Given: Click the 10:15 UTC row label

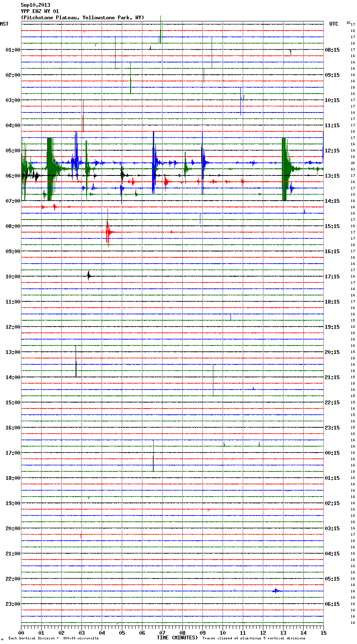Looking at the screenshot, I should click(x=332, y=100).
